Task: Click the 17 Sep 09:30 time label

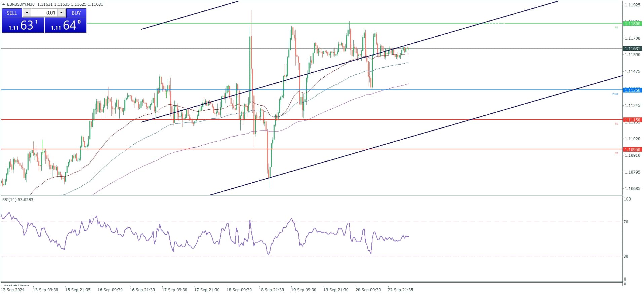Action: 174,290
